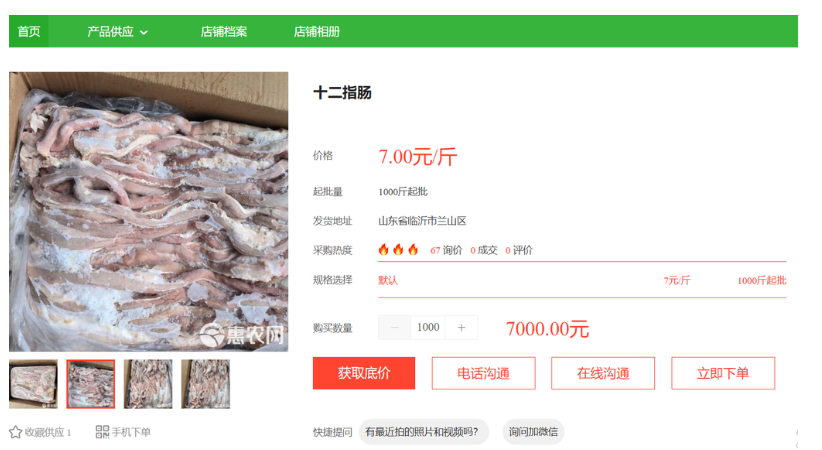Open the QR code mobile order icon
Screen dimensions: 822x450
tap(102, 432)
